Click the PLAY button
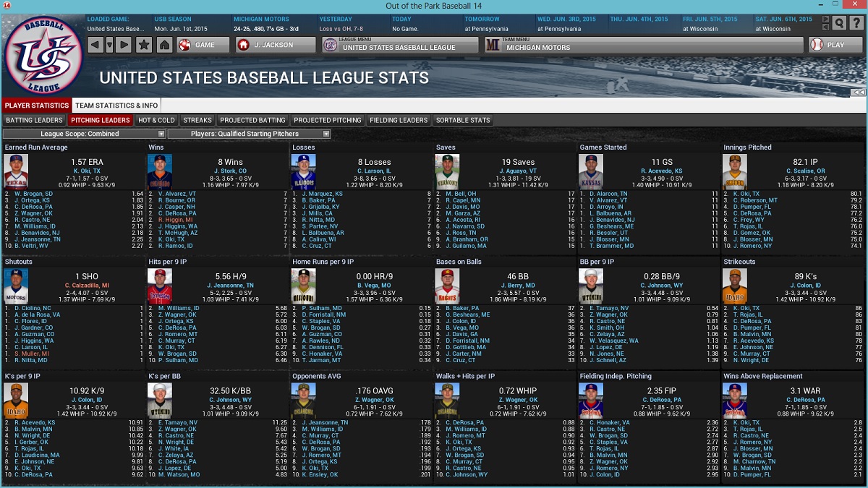Viewport: 868px width, 488px height. tap(835, 45)
